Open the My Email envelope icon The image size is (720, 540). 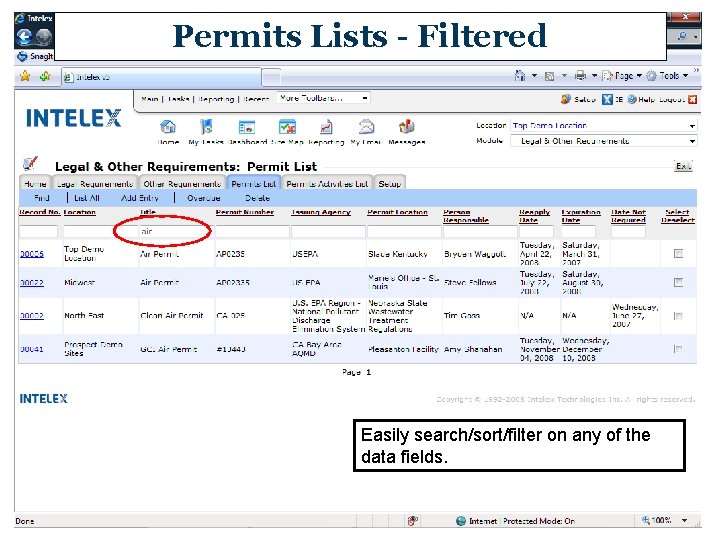click(x=366, y=126)
